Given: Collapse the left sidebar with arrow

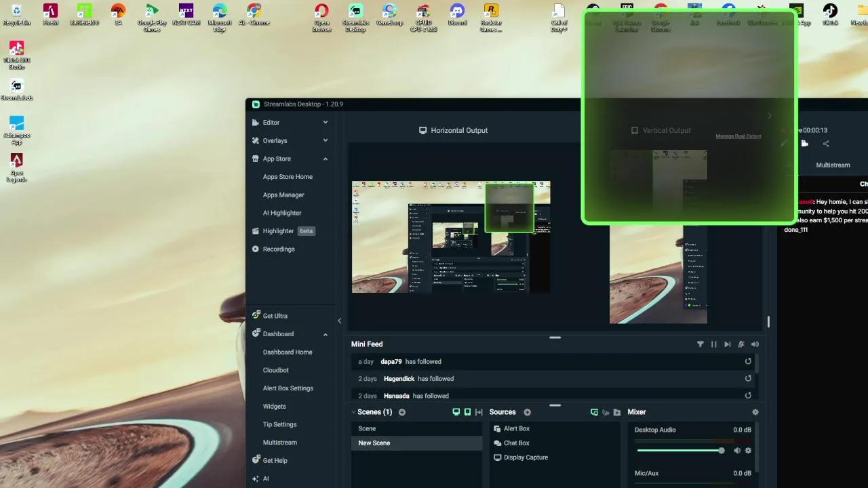Looking at the screenshot, I should coord(340,321).
